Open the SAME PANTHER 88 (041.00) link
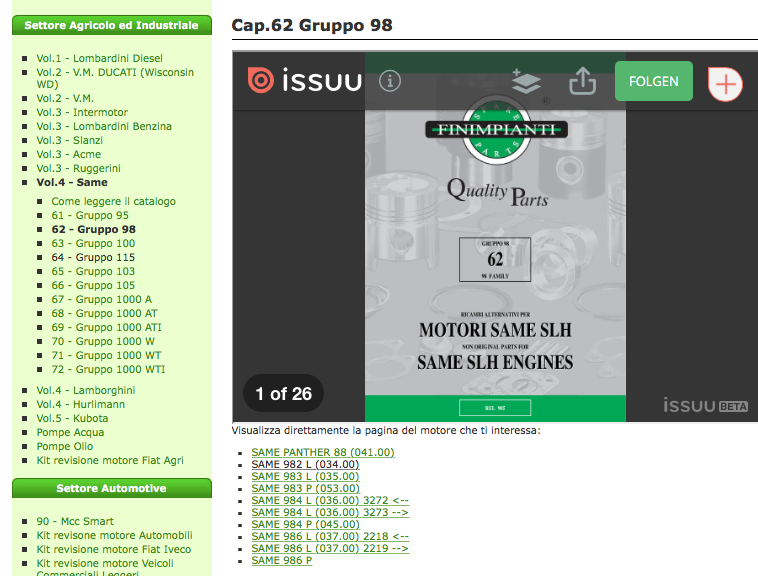This screenshot has height=576, width=758. [x=323, y=452]
